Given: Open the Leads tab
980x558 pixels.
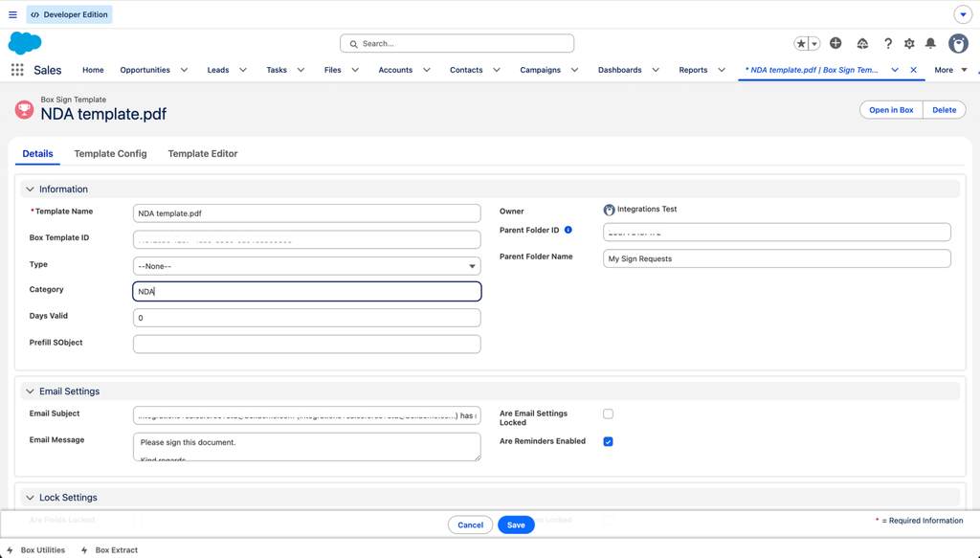Looking at the screenshot, I should (x=218, y=70).
